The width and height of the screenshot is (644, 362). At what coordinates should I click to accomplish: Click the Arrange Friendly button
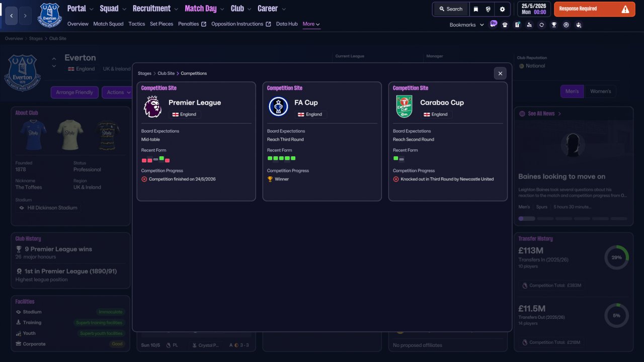[x=74, y=93]
